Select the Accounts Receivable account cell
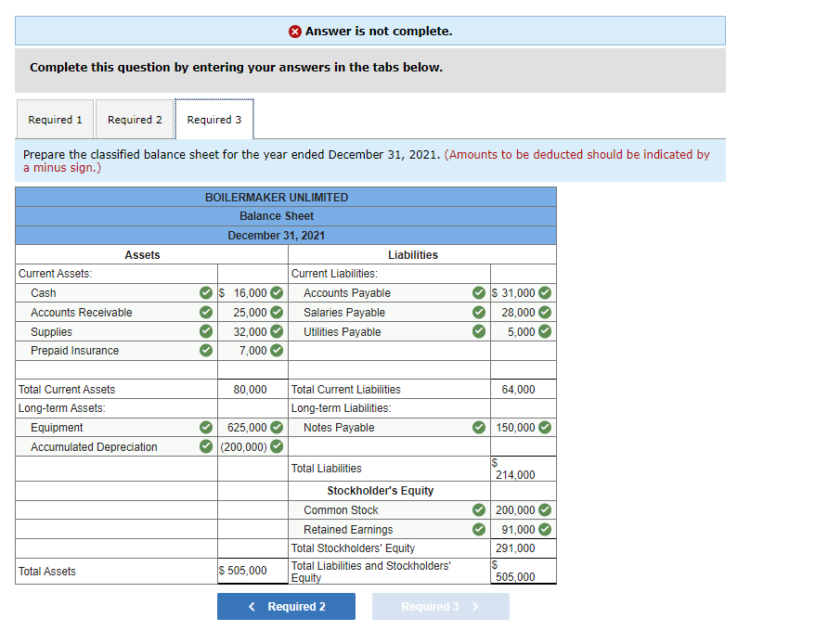This screenshot has width=828, height=644. point(116,313)
